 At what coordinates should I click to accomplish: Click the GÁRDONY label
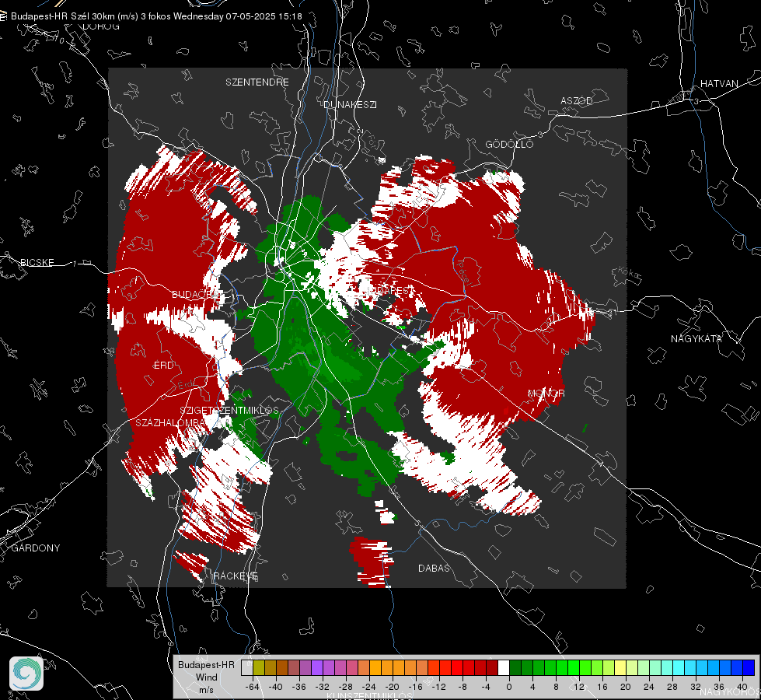[x=36, y=548]
